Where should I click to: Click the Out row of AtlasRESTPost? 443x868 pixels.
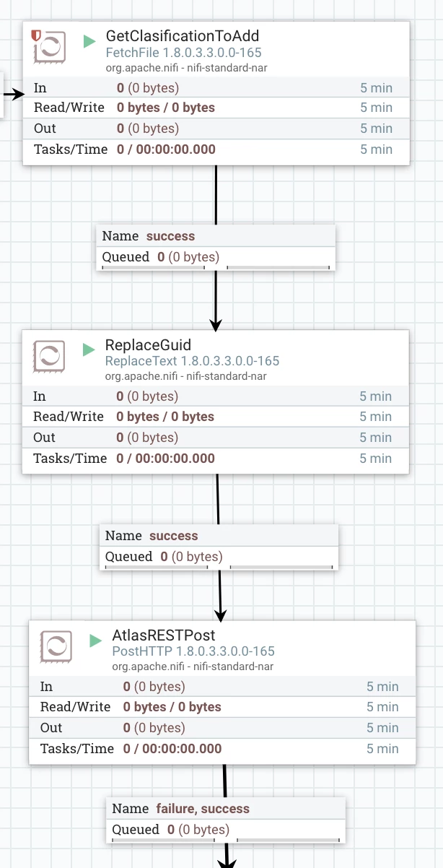point(222,728)
